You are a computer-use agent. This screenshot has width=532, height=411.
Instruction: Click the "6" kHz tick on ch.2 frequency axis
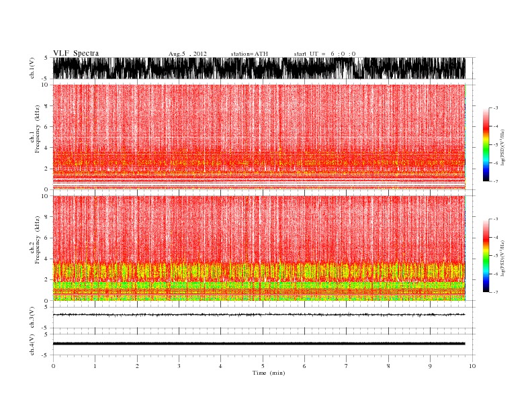pyautogui.click(x=46, y=238)
